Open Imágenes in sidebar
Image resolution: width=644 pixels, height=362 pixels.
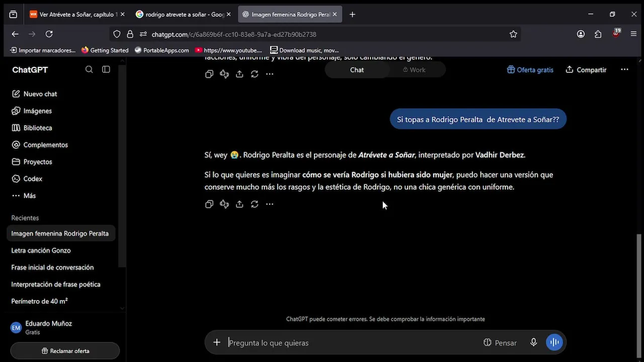(32, 111)
